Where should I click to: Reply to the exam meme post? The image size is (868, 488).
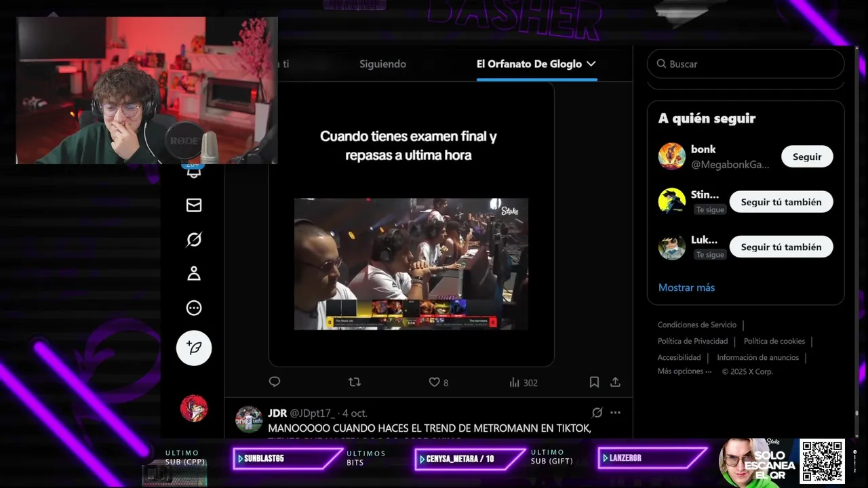pos(275,382)
